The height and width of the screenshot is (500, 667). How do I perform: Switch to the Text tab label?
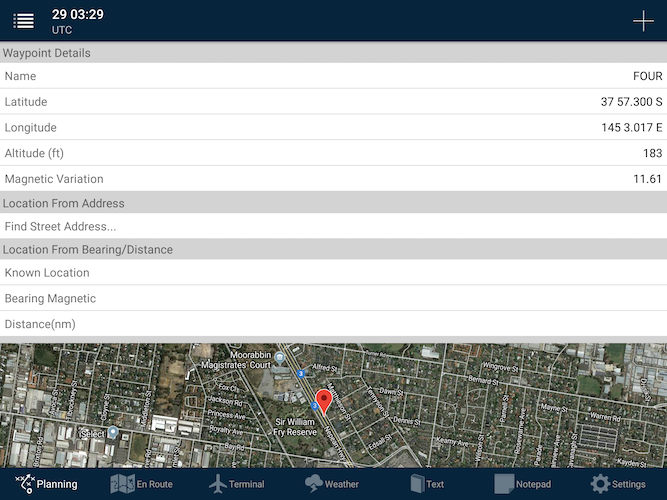coord(435,484)
